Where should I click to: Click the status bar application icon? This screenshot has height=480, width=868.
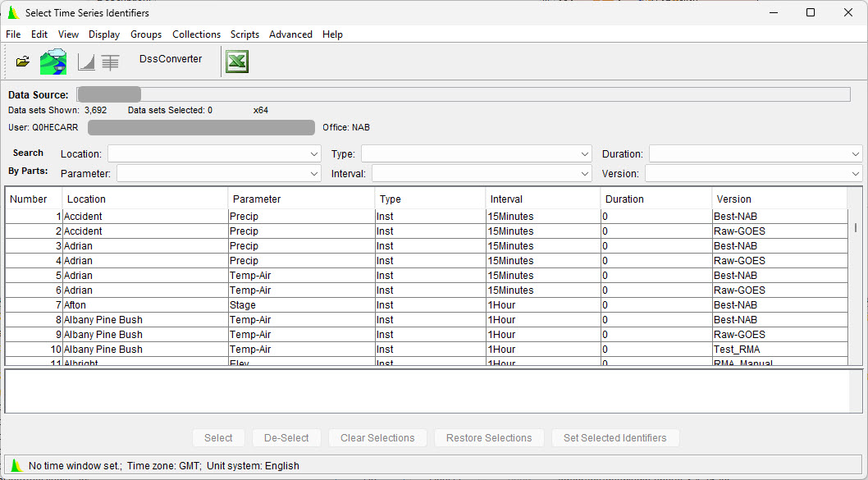tap(16, 465)
